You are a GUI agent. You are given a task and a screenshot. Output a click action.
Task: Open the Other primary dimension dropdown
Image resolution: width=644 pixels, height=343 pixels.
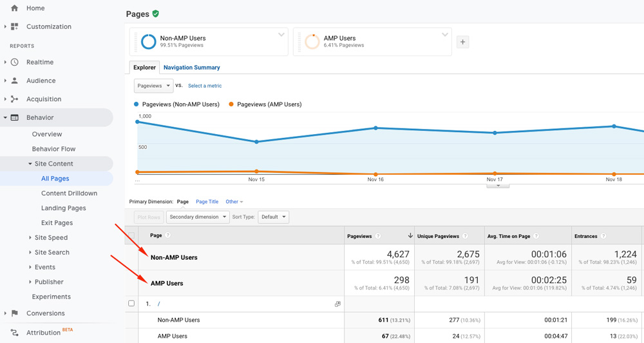234,202
